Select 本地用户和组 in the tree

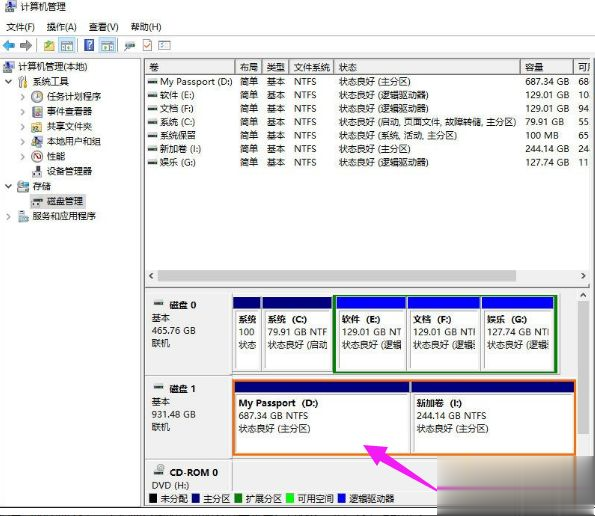74,142
